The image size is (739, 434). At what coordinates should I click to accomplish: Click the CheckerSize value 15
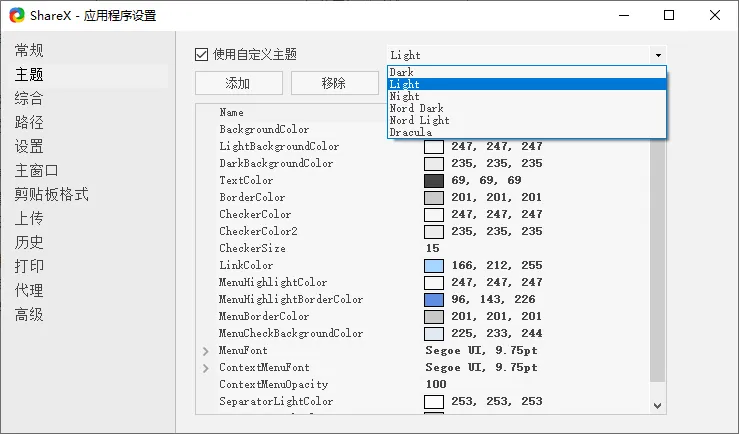(432, 248)
